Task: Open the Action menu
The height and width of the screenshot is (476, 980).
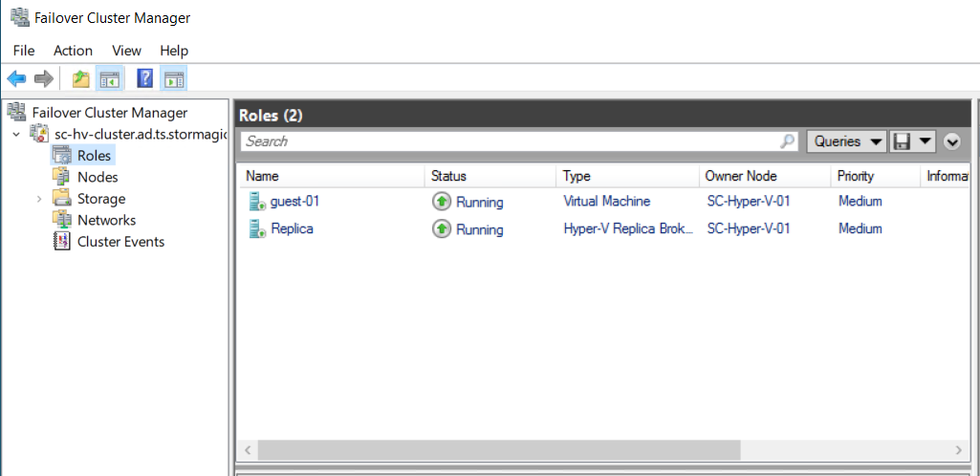Action: pos(73,51)
